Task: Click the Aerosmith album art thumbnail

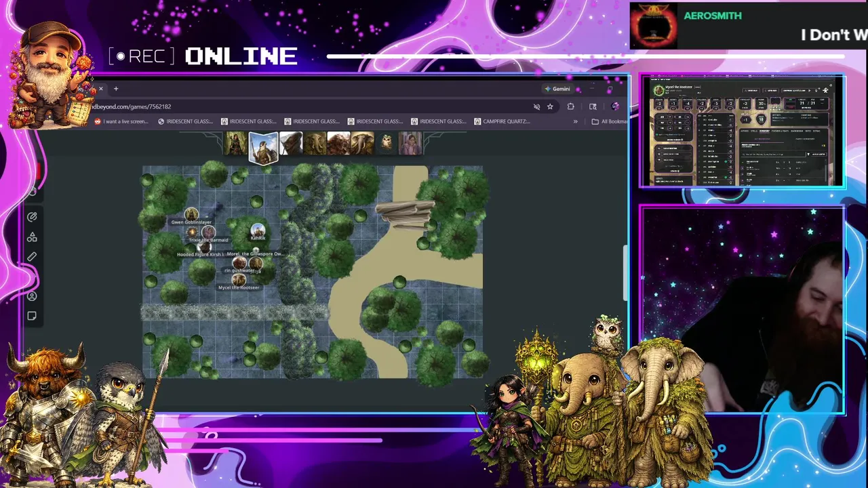Action: 653,26
